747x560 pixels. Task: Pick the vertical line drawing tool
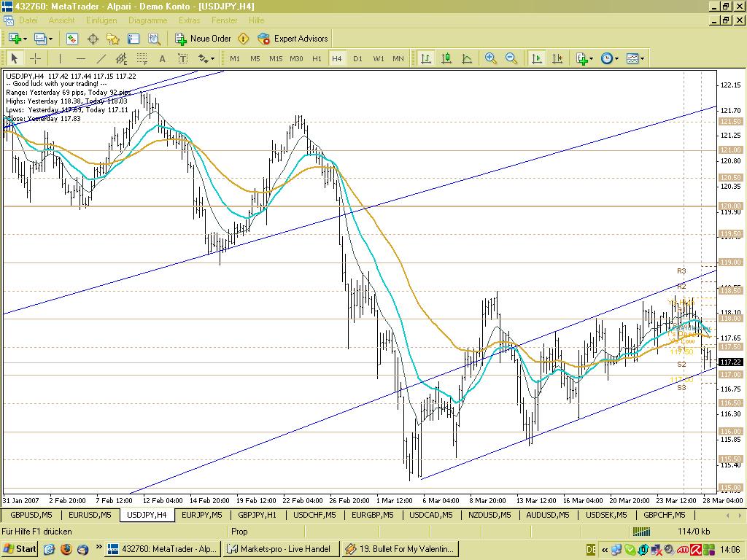(x=60, y=58)
